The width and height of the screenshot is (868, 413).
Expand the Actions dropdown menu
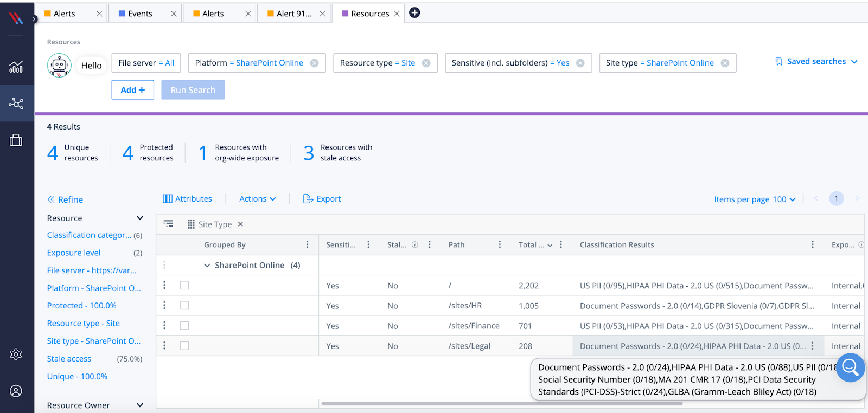[x=257, y=199]
